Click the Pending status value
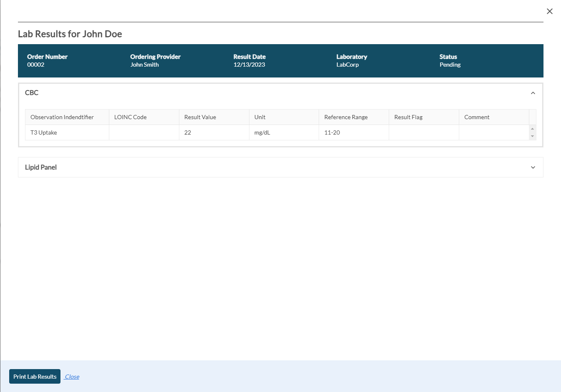 pyautogui.click(x=450, y=65)
